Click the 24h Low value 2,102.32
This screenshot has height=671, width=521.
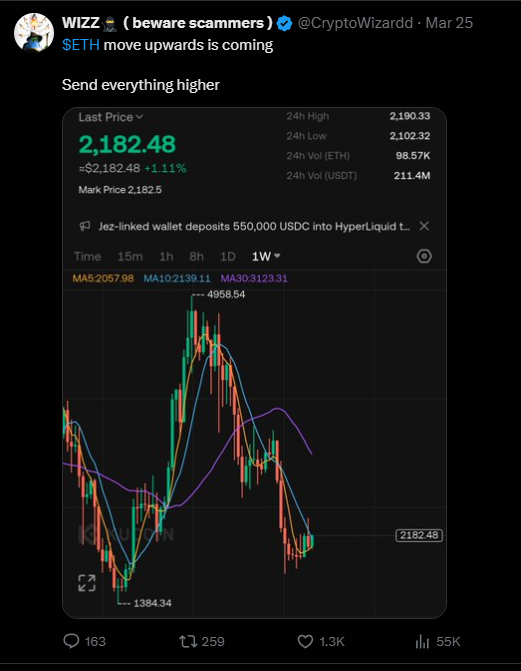tap(410, 136)
